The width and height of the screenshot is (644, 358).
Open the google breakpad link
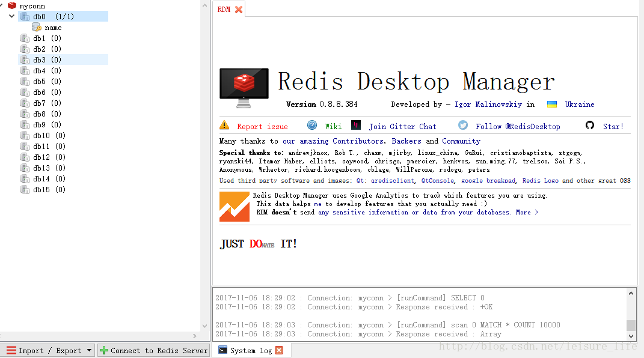488,181
